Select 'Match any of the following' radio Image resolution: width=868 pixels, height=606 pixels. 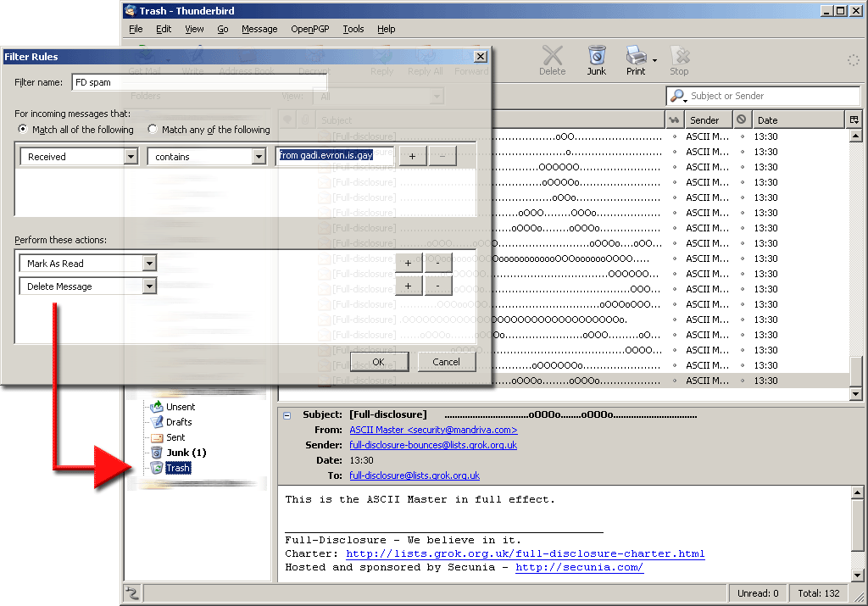point(153,130)
